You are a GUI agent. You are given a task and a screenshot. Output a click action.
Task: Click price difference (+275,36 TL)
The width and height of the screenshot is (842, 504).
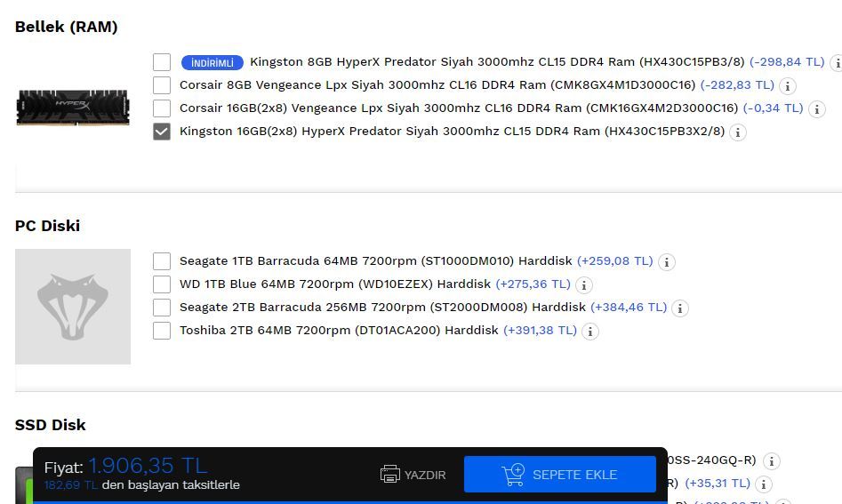pos(533,284)
